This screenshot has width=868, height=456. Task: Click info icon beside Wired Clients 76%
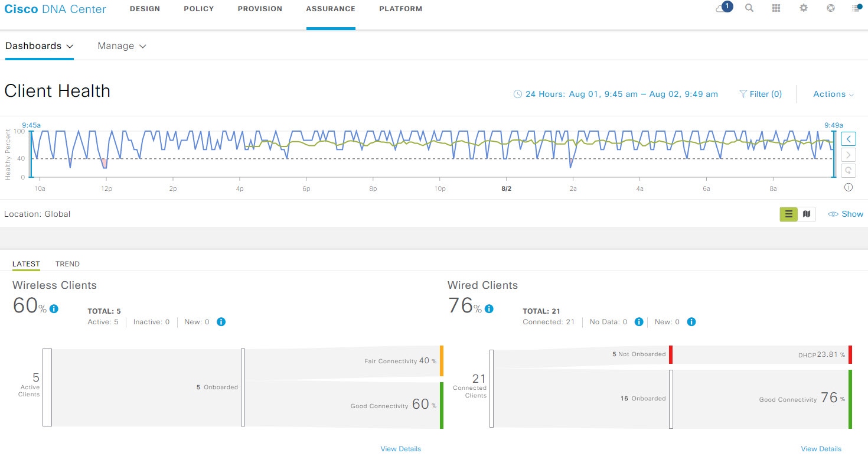coord(490,308)
